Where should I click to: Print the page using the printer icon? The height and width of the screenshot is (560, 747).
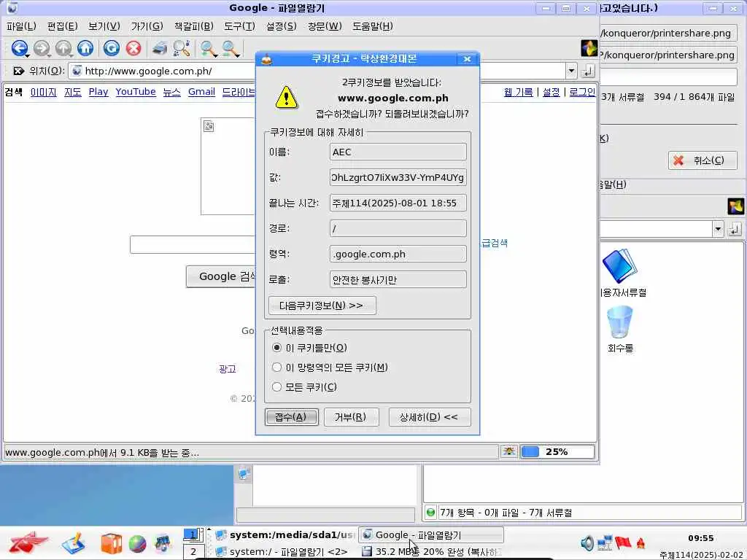coord(160,48)
